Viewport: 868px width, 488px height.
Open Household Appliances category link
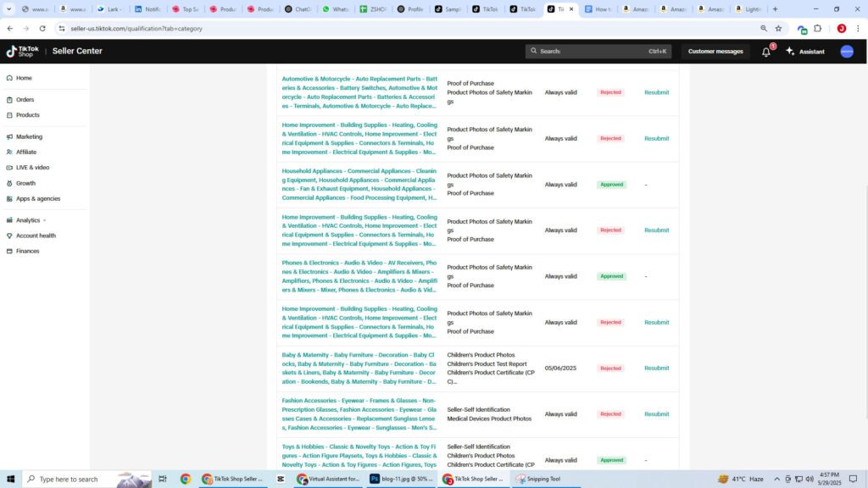(359, 184)
